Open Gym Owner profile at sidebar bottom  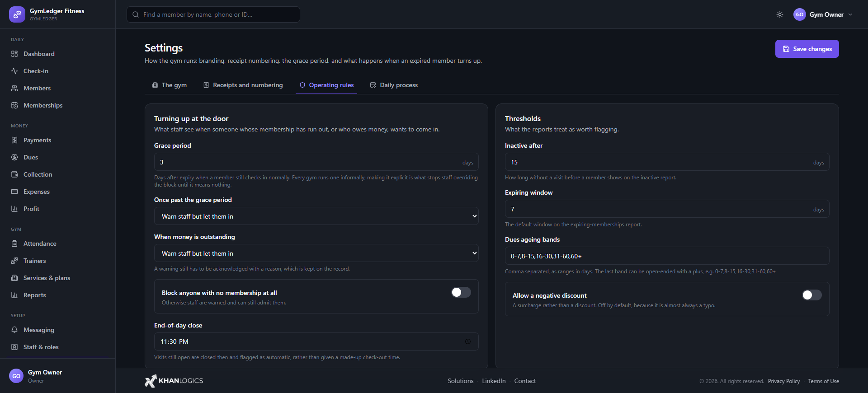(x=57, y=376)
